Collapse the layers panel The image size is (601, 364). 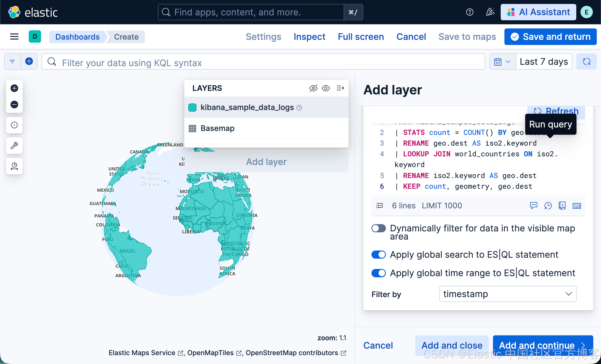tap(340, 88)
